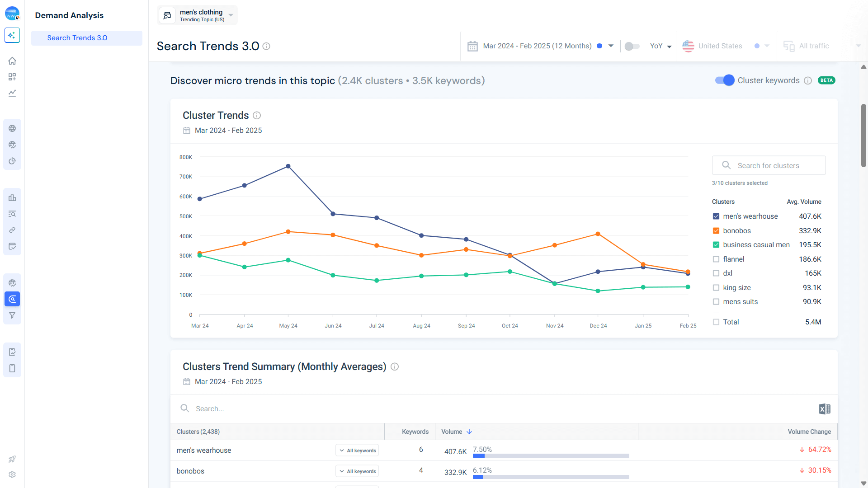The height and width of the screenshot is (488, 868).
Task: Select the United States country setting
Action: point(721,46)
